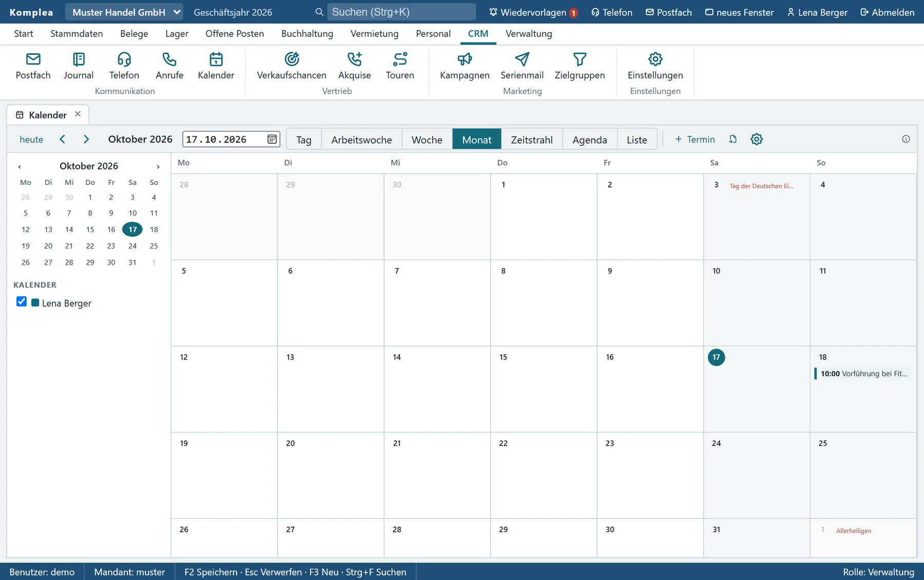Image resolution: width=924 pixels, height=580 pixels.
Task: Click Abmelden to log out
Action: coord(888,12)
